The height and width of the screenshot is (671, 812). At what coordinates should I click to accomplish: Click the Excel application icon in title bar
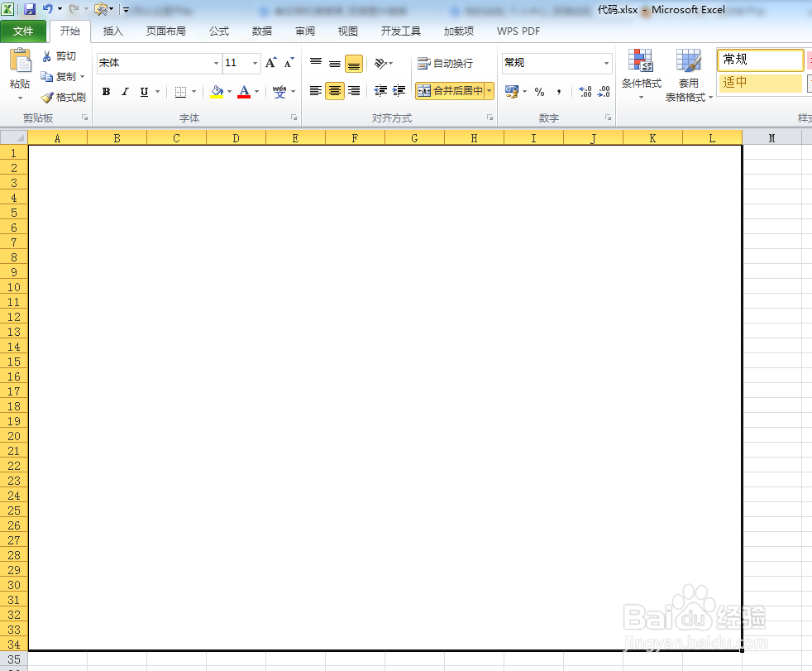coord(7,9)
